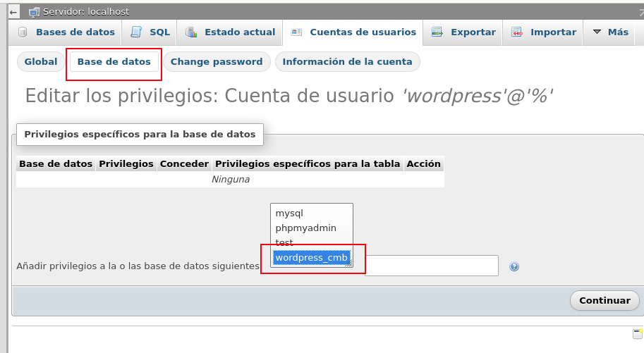Image resolution: width=644 pixels, height=353 pixels.
Task: Pick wordpress_cmb in the database list
Action: (311, 258)
